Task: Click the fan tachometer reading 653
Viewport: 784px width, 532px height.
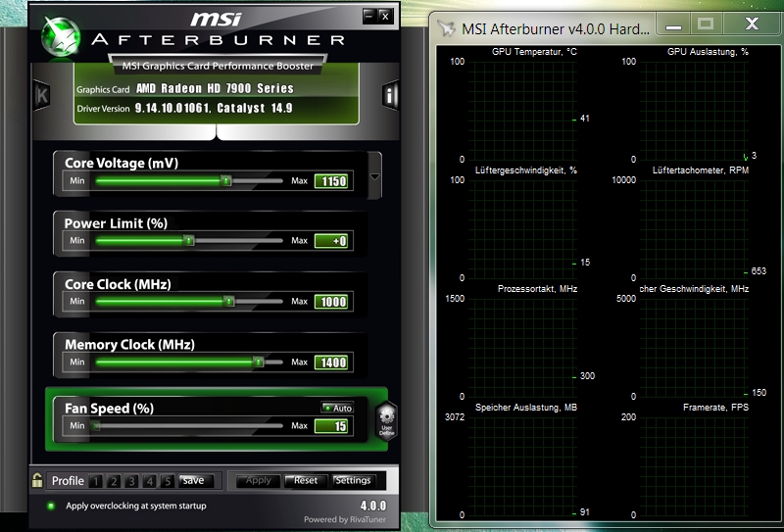Action: click(x=759, y=271)
